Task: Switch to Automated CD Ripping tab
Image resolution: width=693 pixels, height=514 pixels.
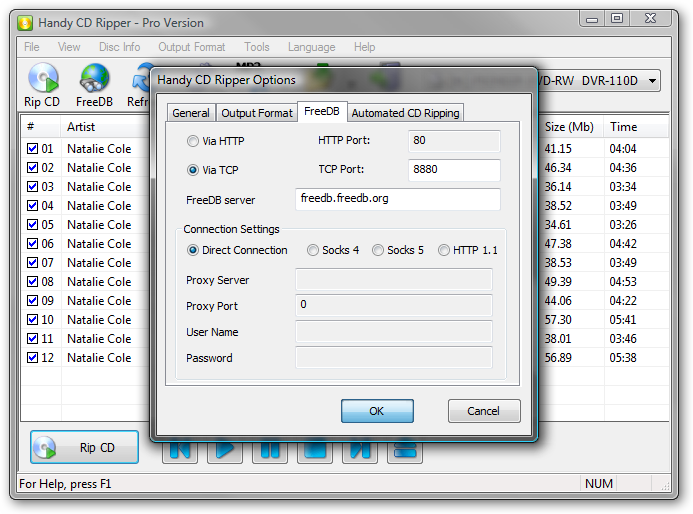Action: [405, 113]
